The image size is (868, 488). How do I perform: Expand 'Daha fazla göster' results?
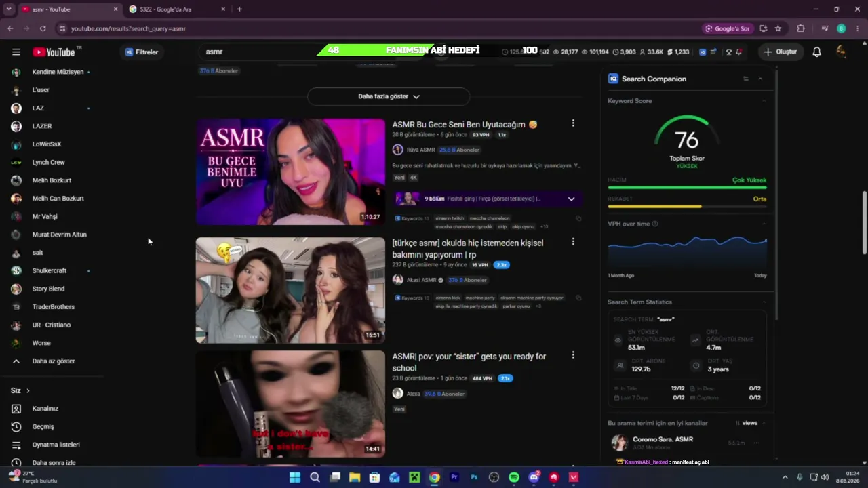[389, 96]
